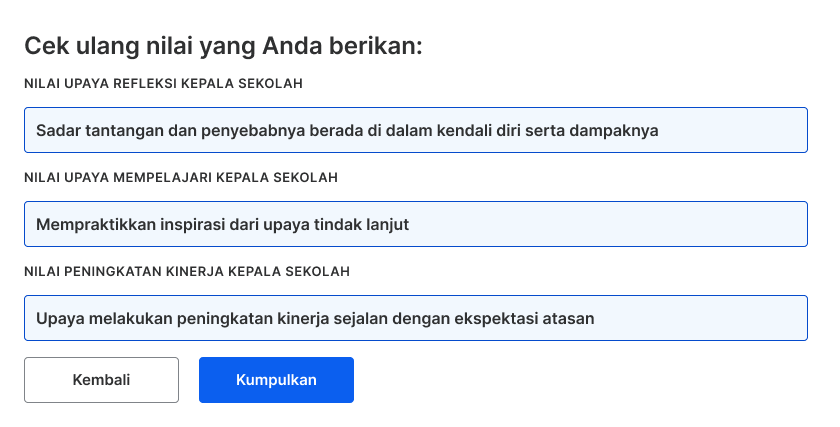Viewport: 840px width, 427px height.
Task: Click the word 'Anda' in the heading
Action: click(292, 46)
